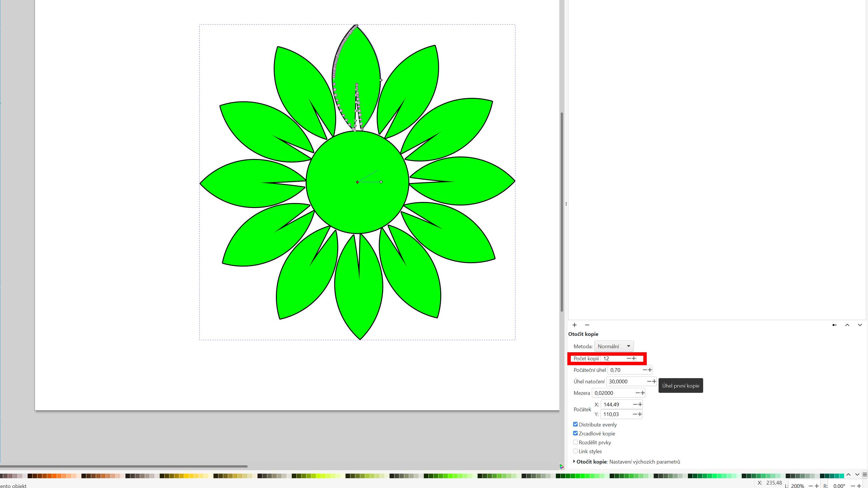This screenshot has width=868, height=488.
Task: Move path effect down with chevron icon
Action: point(860,325)
